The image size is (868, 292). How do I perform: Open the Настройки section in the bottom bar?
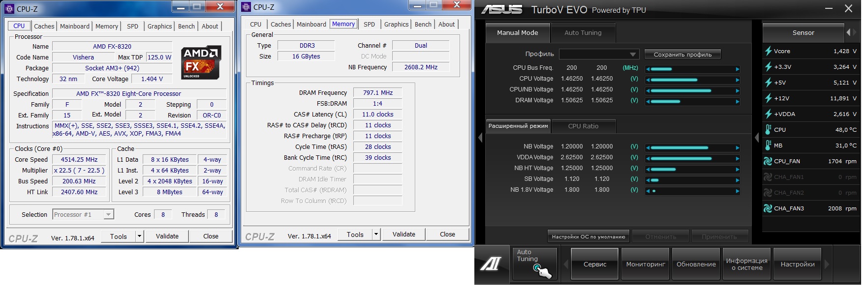pyautogui.click(x=797, y=264)
